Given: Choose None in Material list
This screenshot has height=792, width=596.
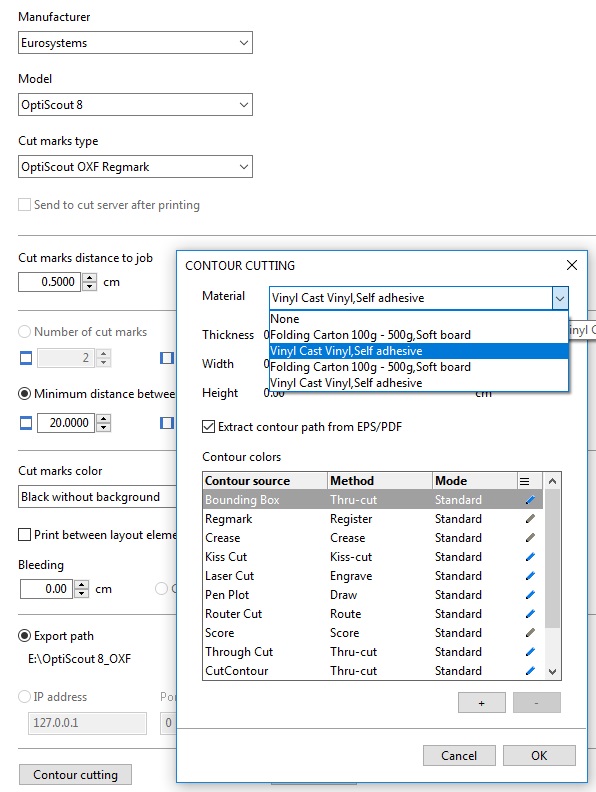Looking at the screenshot, I should point(419,319).
